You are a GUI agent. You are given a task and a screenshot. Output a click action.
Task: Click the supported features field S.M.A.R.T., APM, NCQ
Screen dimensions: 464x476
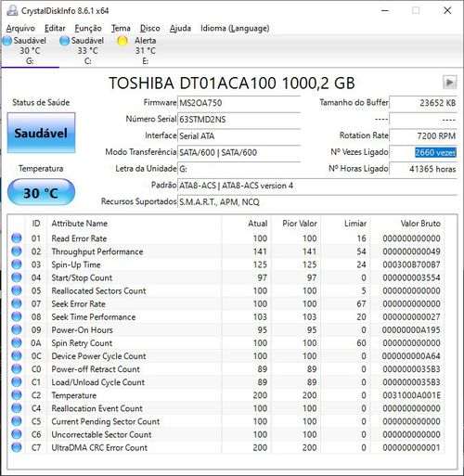pos(317,202)
